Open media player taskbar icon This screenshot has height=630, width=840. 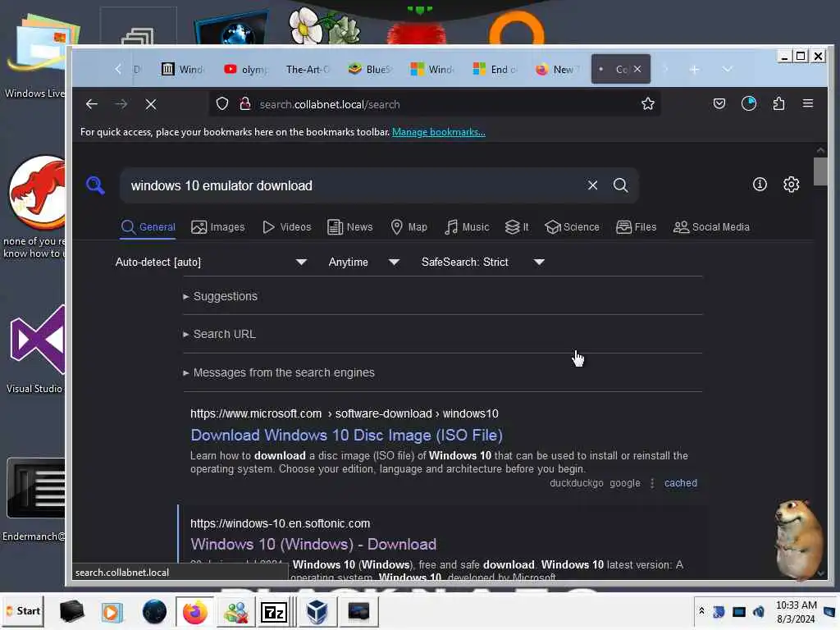(112, 612)
